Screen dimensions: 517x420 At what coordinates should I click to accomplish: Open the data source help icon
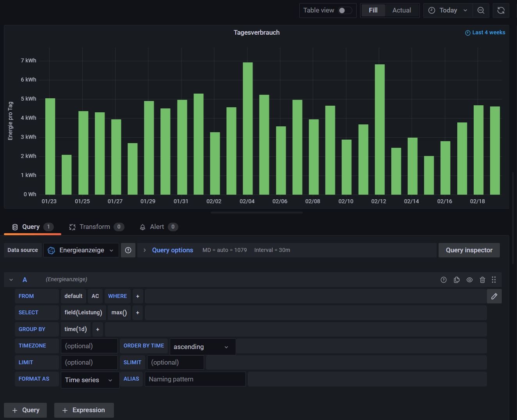click(128, 250)
